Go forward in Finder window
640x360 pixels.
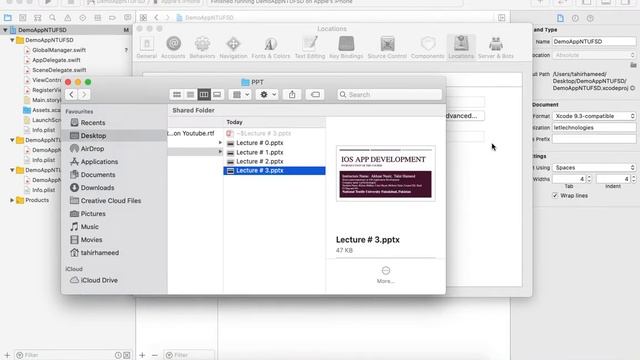(x=84, y=95)
